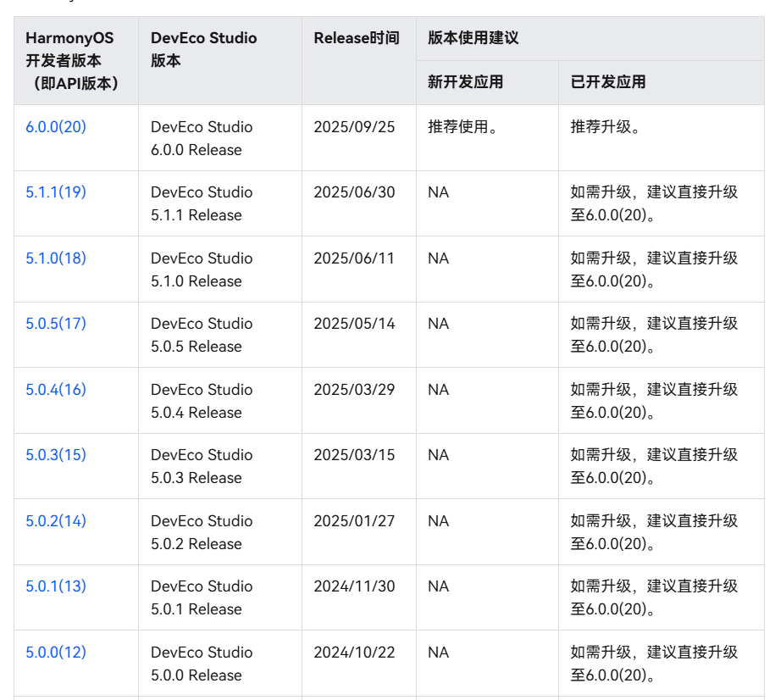Click upgrade advice in the 5.0.2(14) row
Image resolution: width=775 pixels, height=700 pixels.
point(654,532)
